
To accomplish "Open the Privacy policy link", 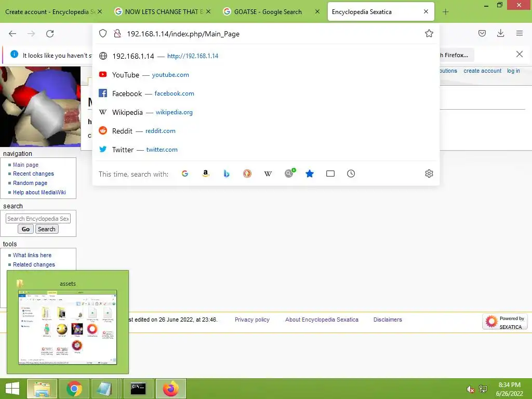I will click(x=252, y=320).
